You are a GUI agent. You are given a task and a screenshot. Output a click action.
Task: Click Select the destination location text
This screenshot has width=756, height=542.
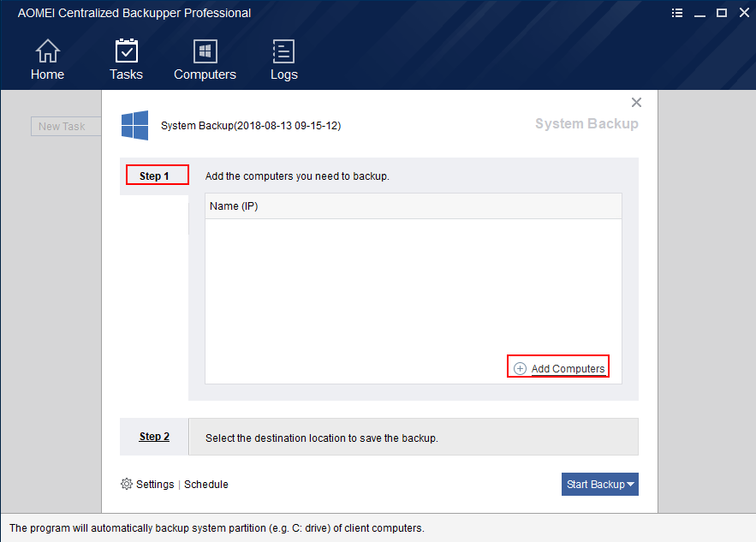coord(322,438)
